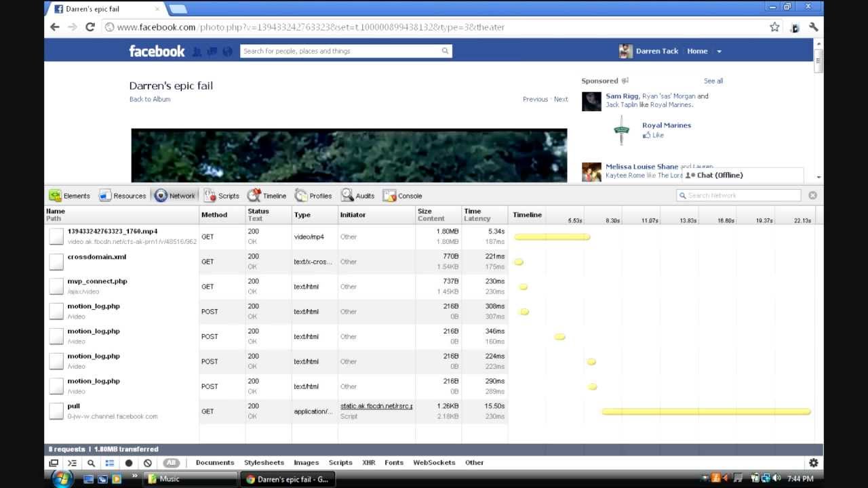
Task: Sort by Size Content column
Action: tap(438, 215)
